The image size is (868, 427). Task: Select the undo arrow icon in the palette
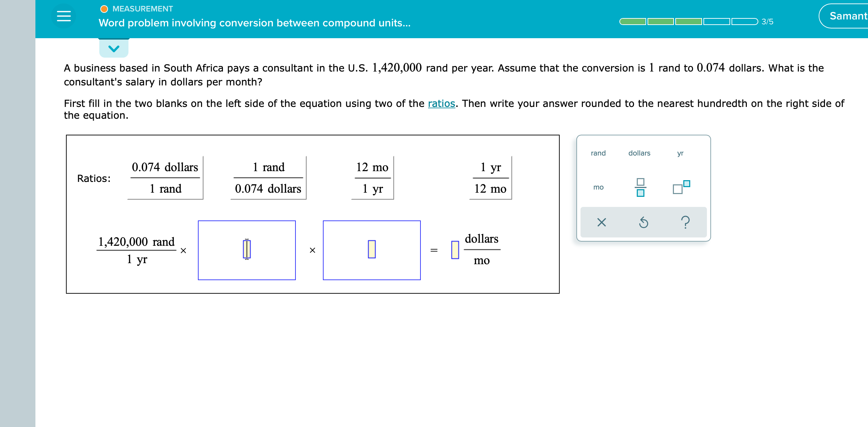tap(643, 223)
